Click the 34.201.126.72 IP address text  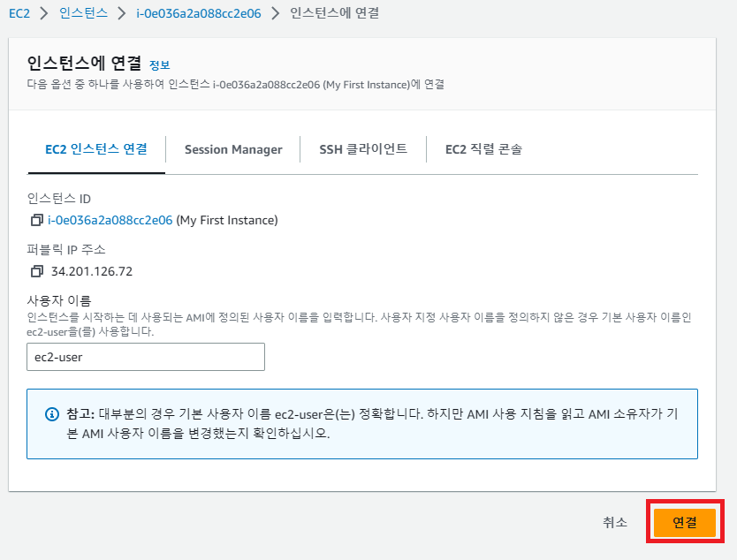pos(92,271)
